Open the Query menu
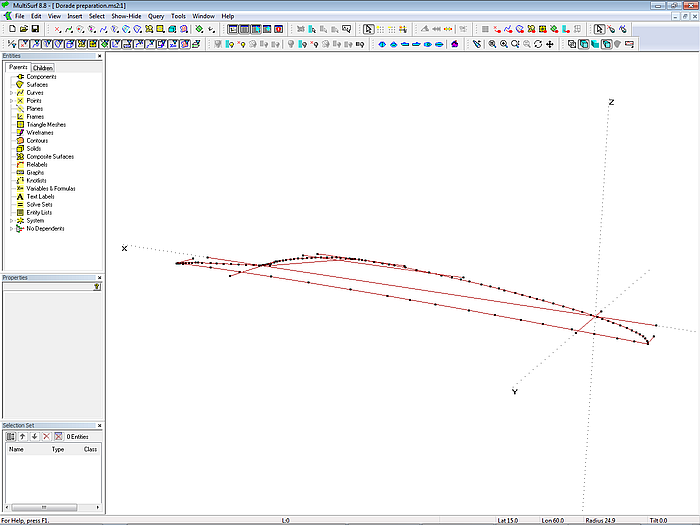Screen dimensions: 700x525 pos(156,16)
